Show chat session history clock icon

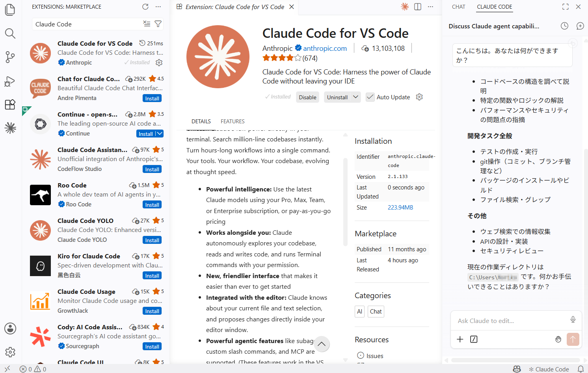(565, 26)
